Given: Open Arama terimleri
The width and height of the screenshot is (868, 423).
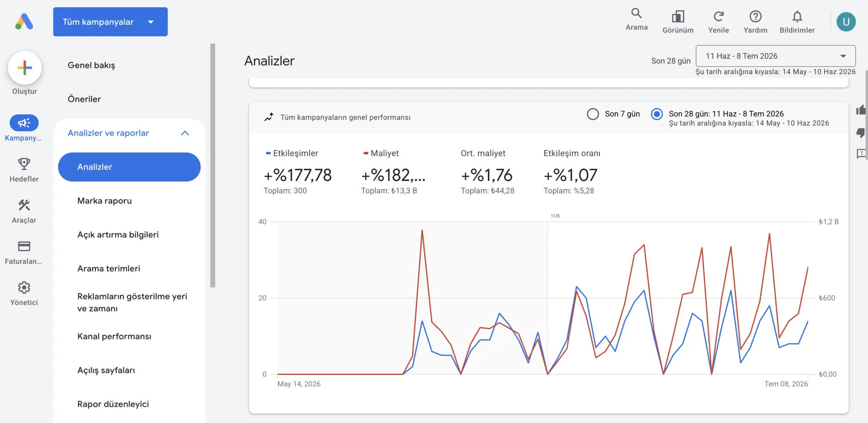Looking at the screenshot, I should coord(109,269).
